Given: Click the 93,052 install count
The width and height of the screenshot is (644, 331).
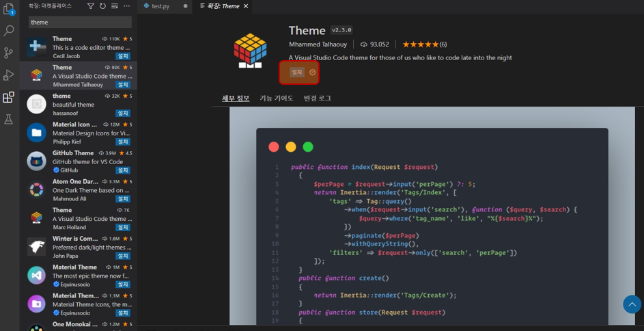Looking at the screenshot, I should (x=374, y=44).
